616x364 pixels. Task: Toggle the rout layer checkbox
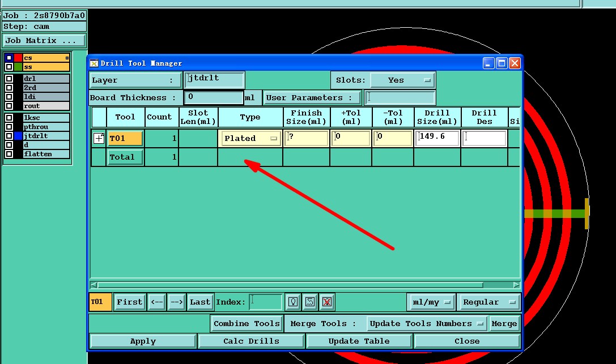9,105
